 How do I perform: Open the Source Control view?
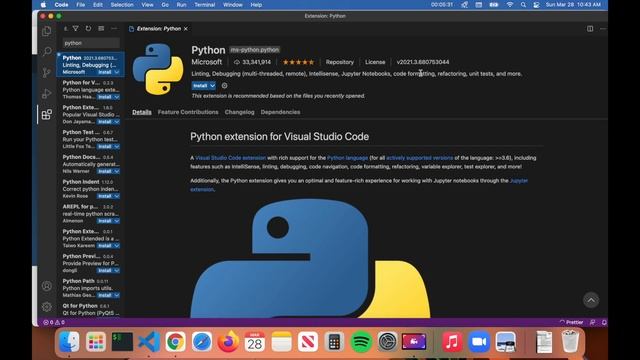click(47, 73)
